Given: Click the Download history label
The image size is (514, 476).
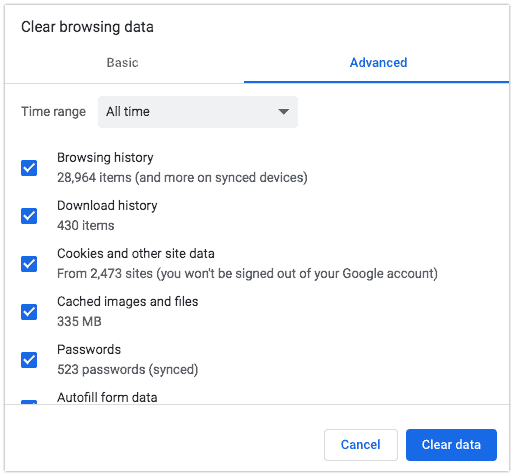Looking at the screenshot, I should [107, 206].
